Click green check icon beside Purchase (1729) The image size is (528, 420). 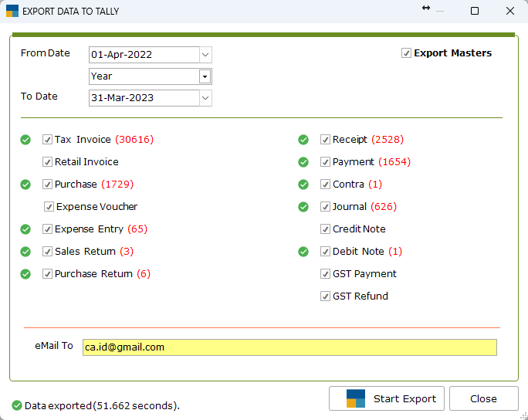(25, 185)
